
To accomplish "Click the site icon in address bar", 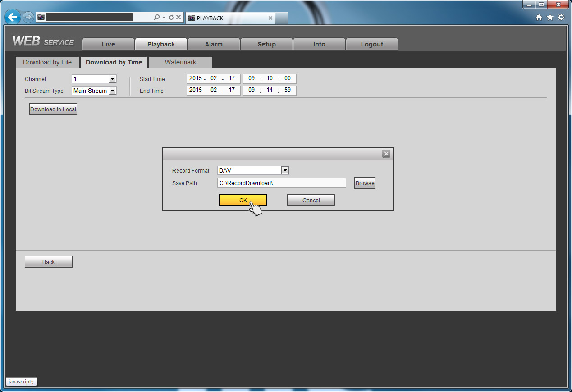I will (41, 17).
